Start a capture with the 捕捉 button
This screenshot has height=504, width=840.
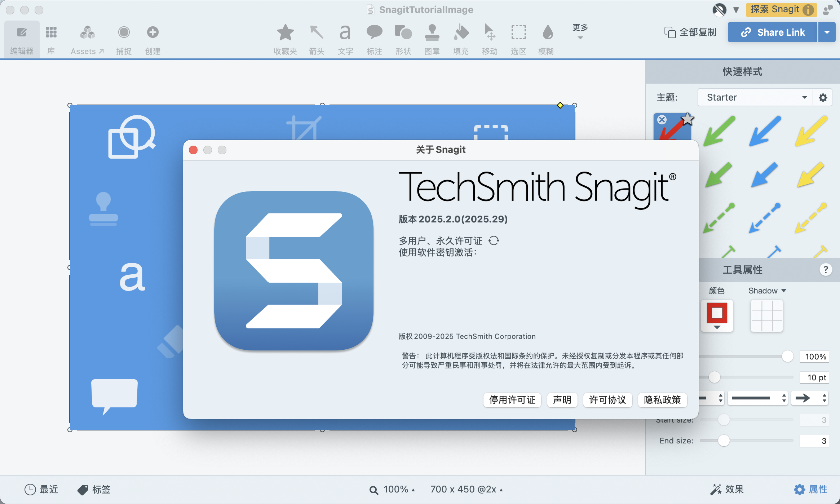click(x=124, y=40)
